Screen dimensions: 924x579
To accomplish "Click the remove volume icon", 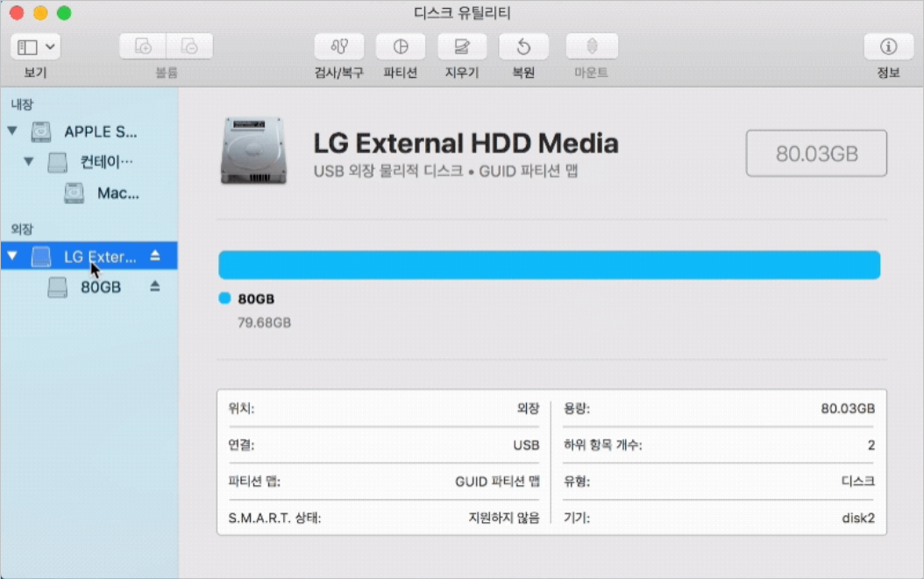I will [189, 46].
